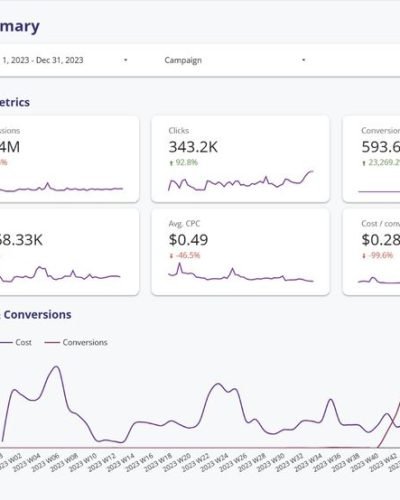This screenshot has height=500, width=400.
Task: Click the Impressions sparkline chart
Action: click(x=61, y=187)
